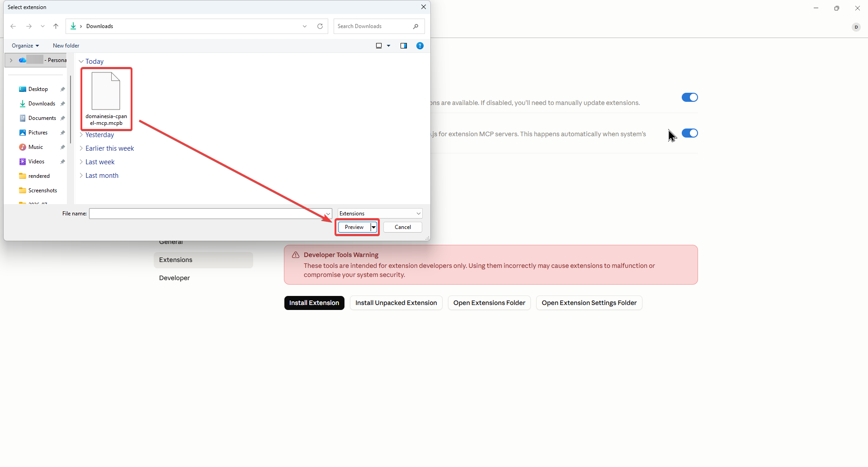Expand the Last week group
Image resolution: width=868 pixels, height=467 pixels.
81,162
